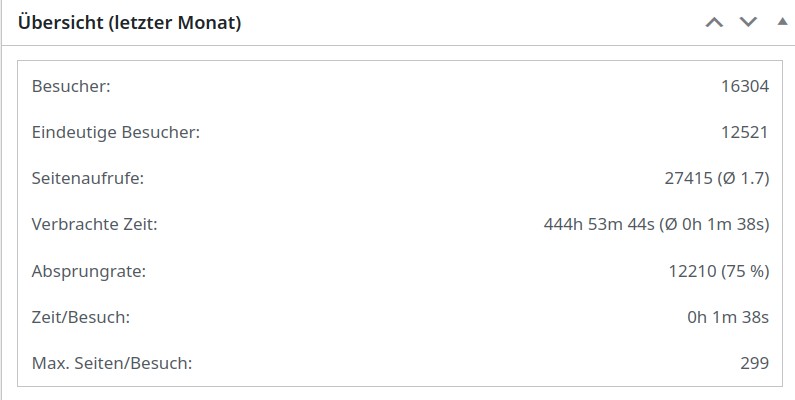Select the Verbrachte Zeit label
This screenshot has width=795, height=400.
94,224
